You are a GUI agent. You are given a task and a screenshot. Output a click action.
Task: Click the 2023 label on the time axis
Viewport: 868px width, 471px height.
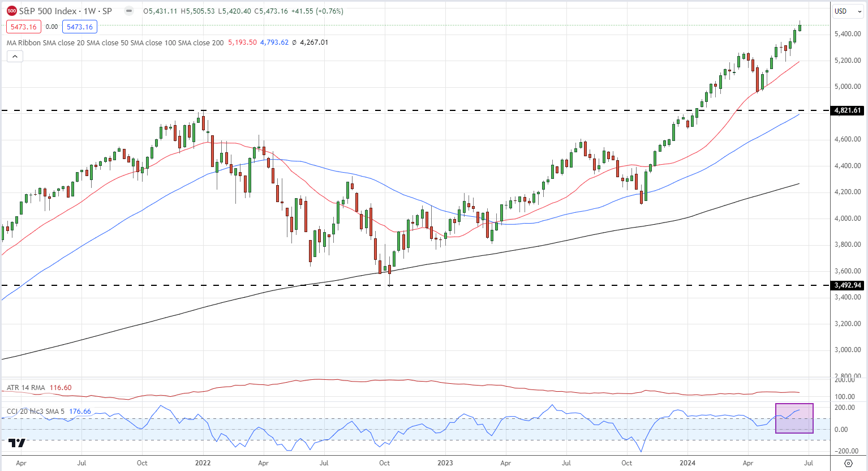[x=445, y=463]
